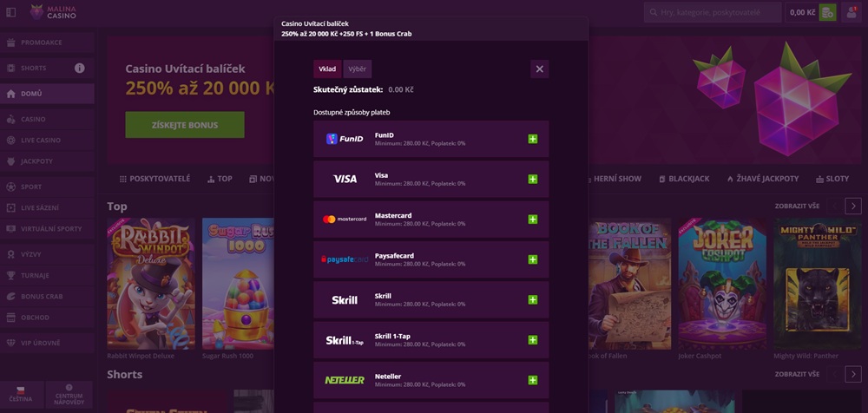Open Sport in the sidebar
This screenshot has height=413, width=868.
47,187
